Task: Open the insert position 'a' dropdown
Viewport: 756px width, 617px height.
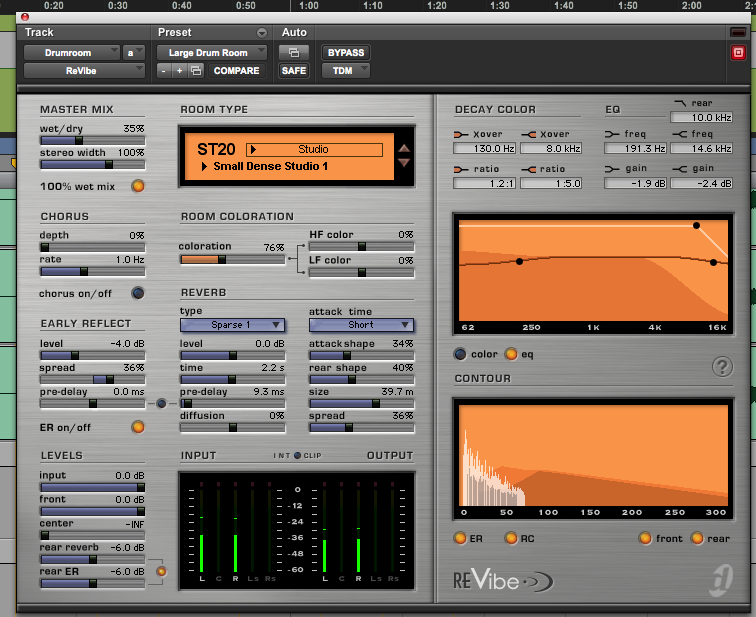Action: pyautogui.click(x=134, y=53)
